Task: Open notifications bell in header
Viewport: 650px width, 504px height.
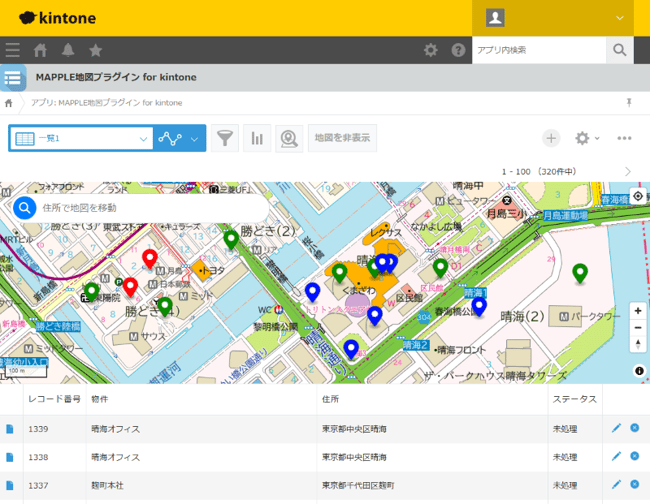Action: tap(68, 50)
